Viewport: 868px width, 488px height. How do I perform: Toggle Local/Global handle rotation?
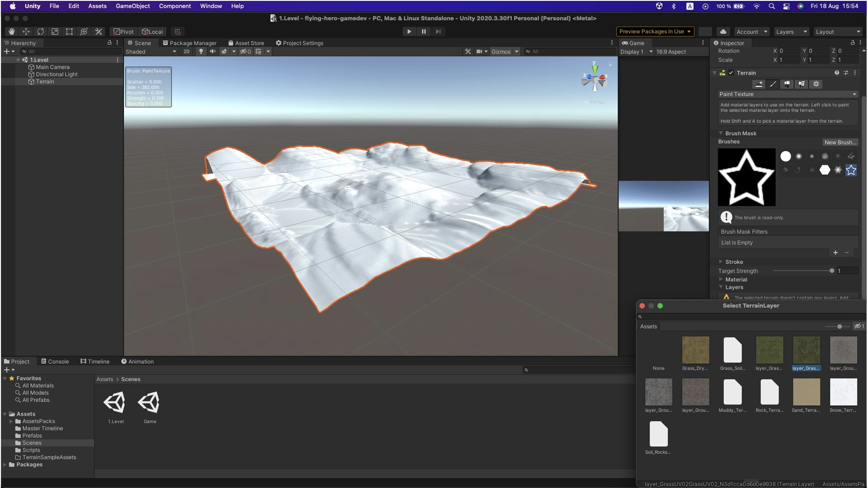(x=152, y=32)
